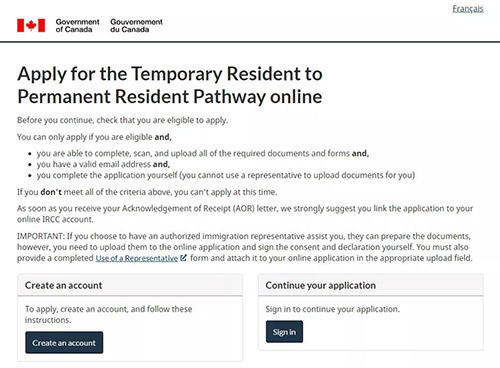Open the Use of a Representative form link
The width and height of the screenshot is (500, 368).
[137, 258]
